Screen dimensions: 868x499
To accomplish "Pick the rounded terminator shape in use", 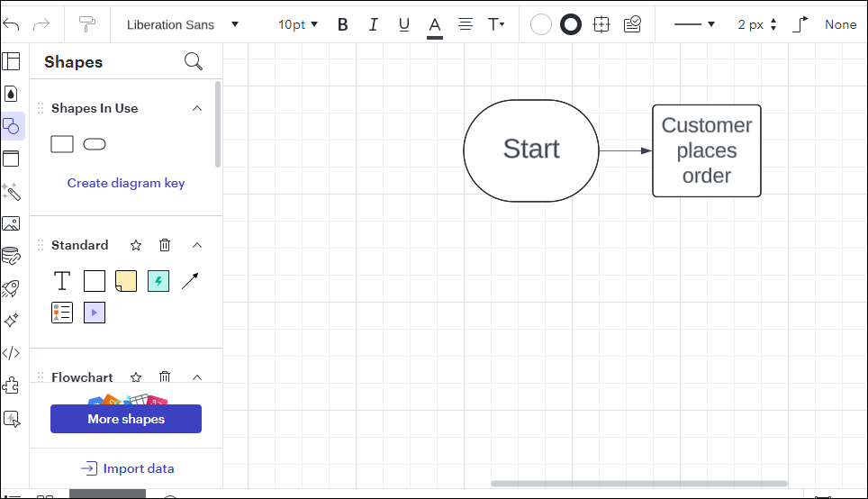I will point(95,144).
